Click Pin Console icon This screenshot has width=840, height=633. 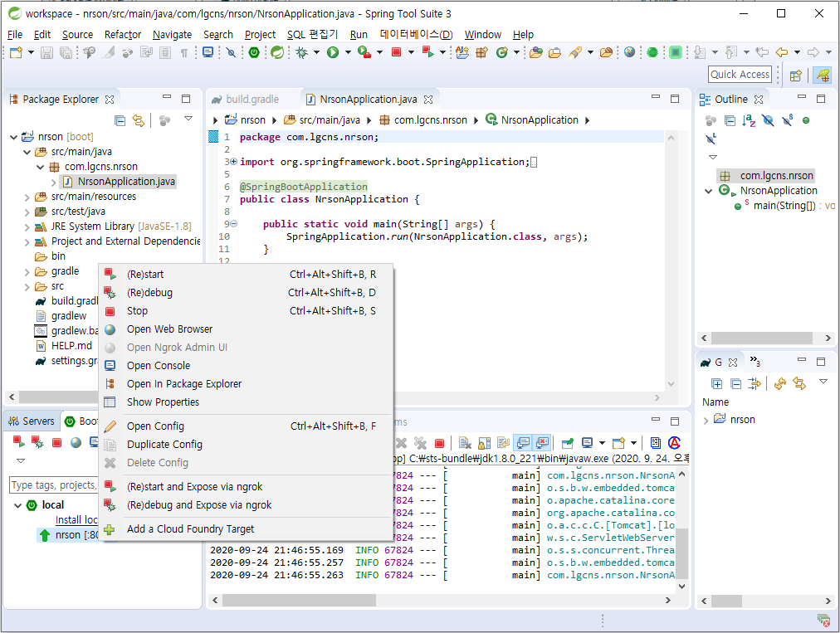567,443
